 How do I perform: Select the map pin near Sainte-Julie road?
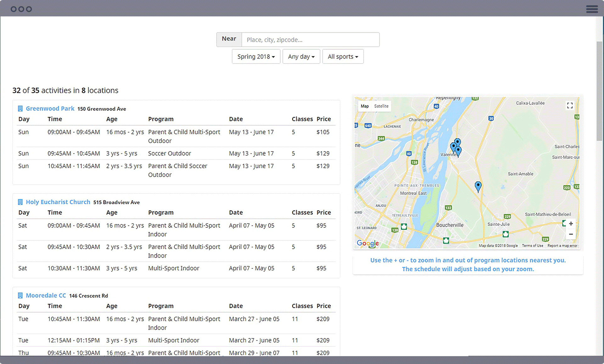point(478,186)
